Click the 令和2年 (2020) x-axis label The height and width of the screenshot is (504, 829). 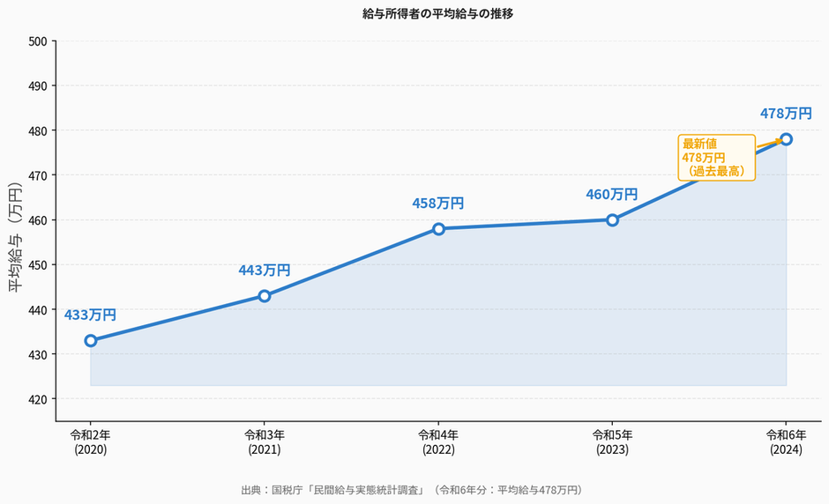tap(91, 441)
